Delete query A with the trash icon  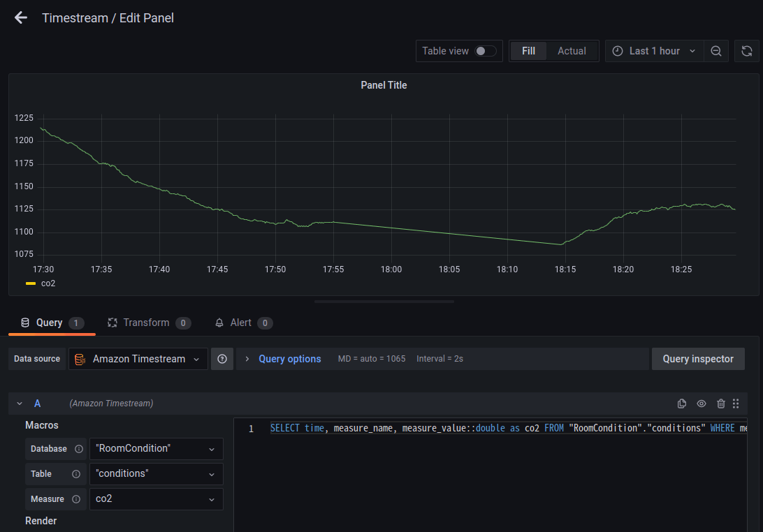pos(720,404)
